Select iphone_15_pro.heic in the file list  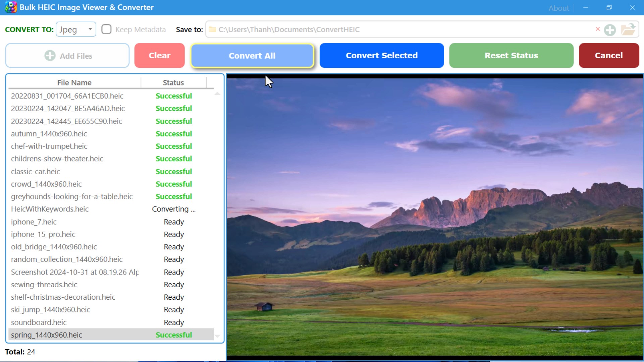click(x=43, y=234)
